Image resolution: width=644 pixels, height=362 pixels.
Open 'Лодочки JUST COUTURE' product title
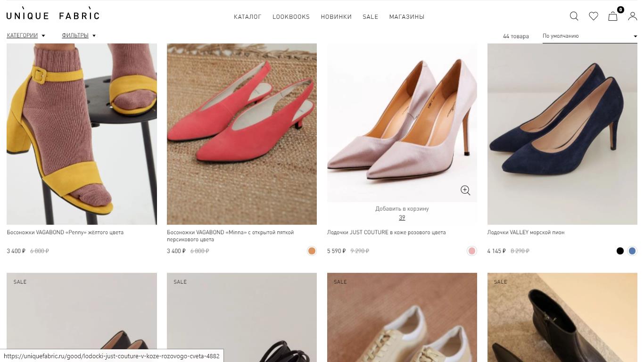[386, 232]
